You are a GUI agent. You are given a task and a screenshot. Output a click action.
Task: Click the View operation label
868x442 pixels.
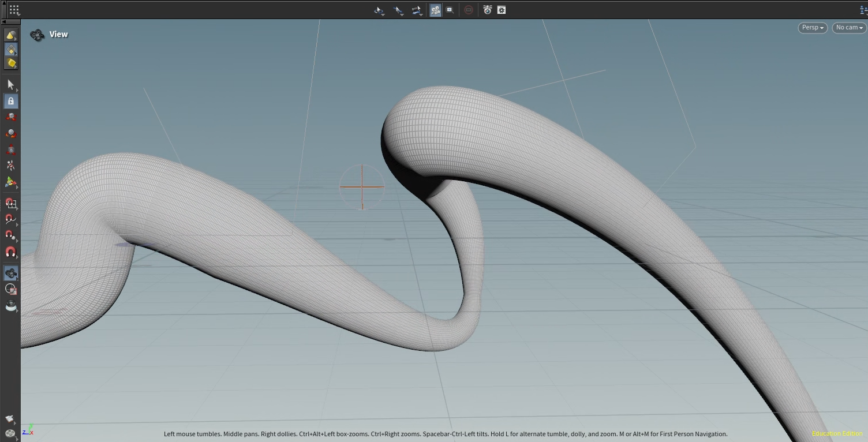click(x=58, y=35)
